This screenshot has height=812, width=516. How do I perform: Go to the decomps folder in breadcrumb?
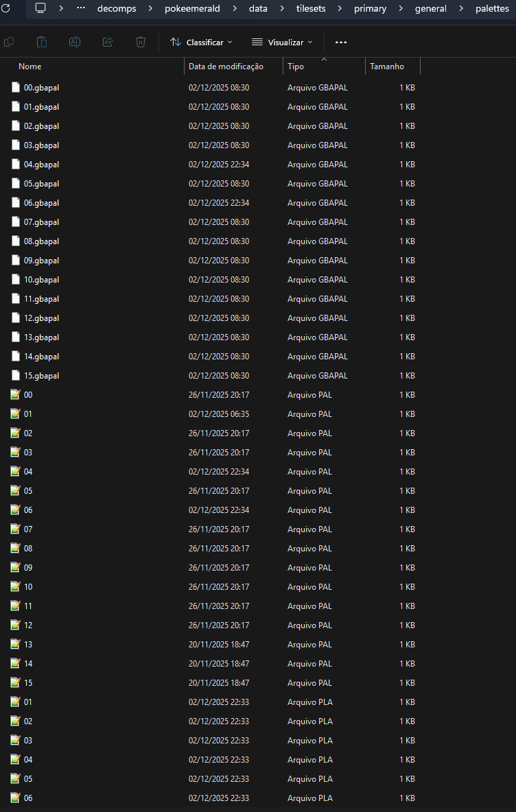click(117, 9)
